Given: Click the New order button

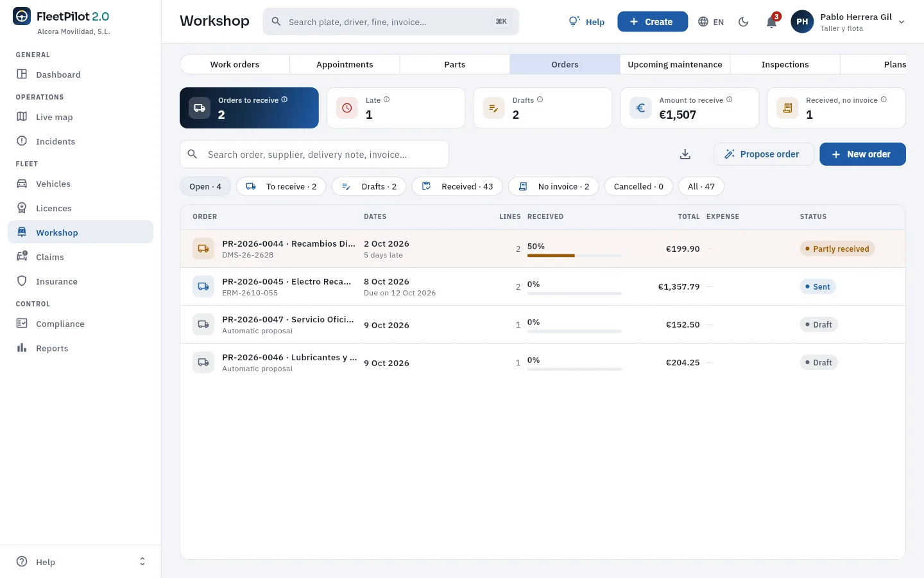Looking at the screenshot, I should tap(862, 154).
